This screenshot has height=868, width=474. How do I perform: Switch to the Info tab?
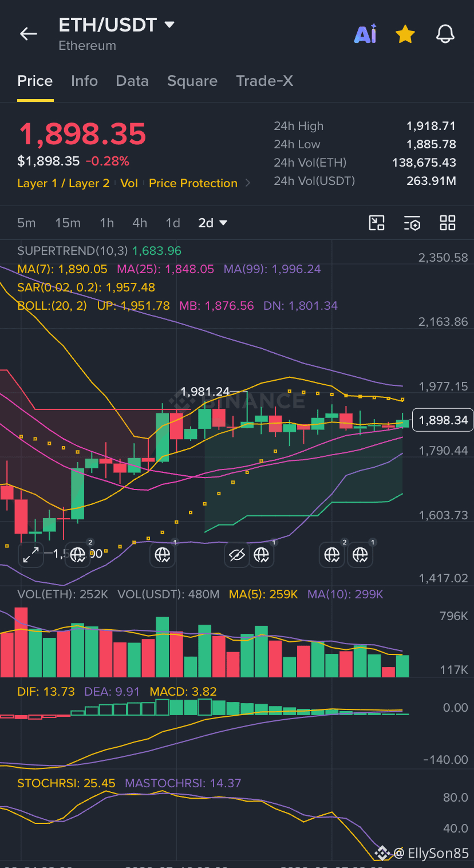click(84, 81)
